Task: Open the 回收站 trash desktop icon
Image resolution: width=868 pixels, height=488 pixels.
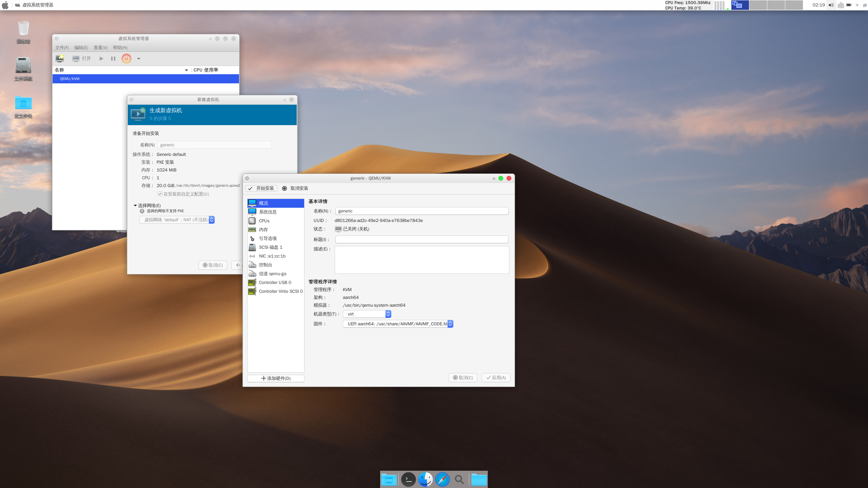Action: click(x=23, y=33)
